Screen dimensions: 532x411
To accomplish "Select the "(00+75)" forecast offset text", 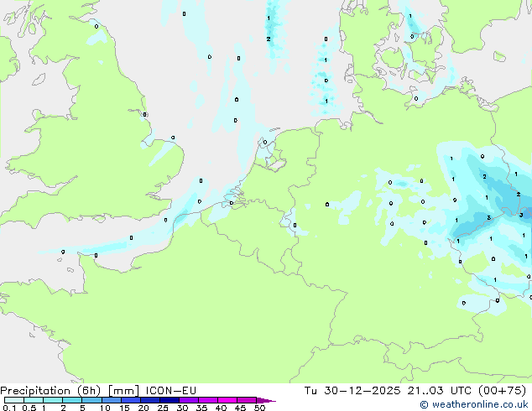I will [x=502, y=391].
